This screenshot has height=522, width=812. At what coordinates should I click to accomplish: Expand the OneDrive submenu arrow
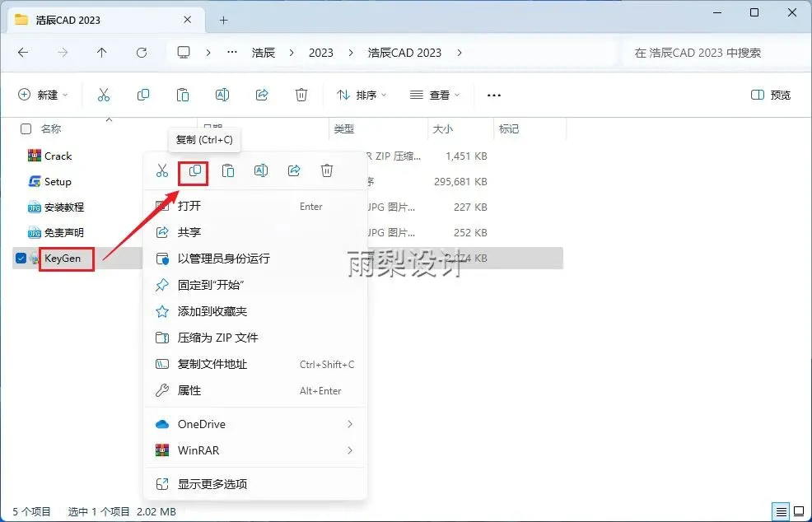click(350, 424)
